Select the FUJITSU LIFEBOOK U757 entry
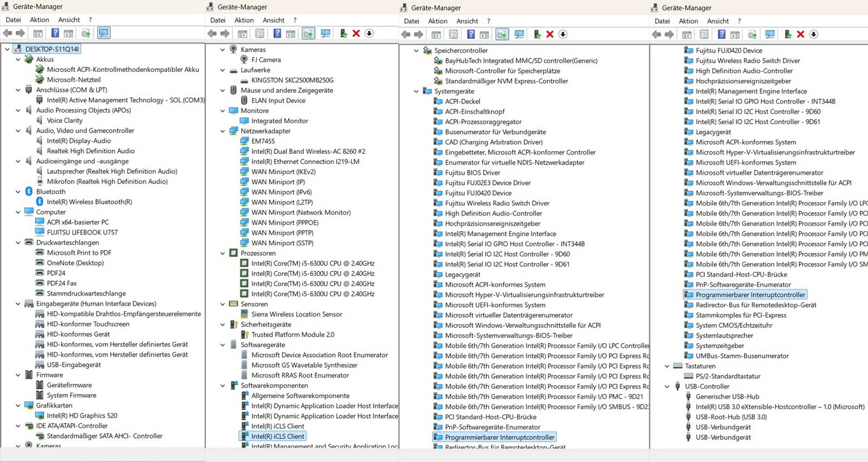Viewport: 868px width, 462px height. 82,233
